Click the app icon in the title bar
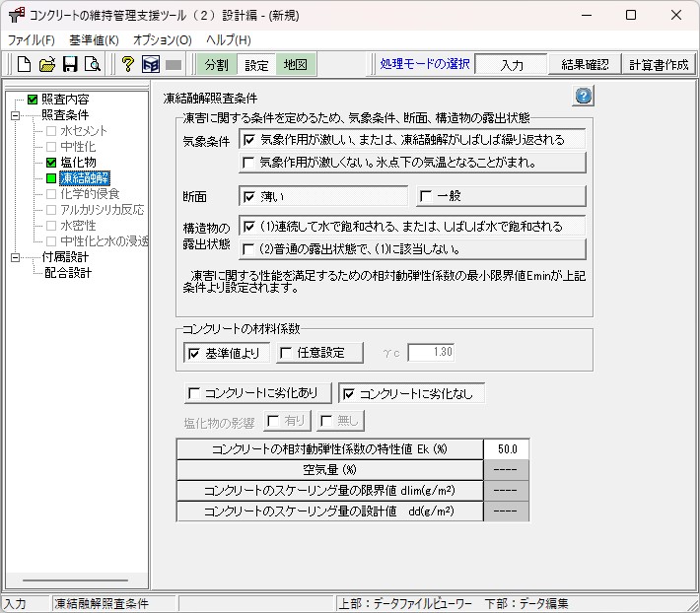 16,15
